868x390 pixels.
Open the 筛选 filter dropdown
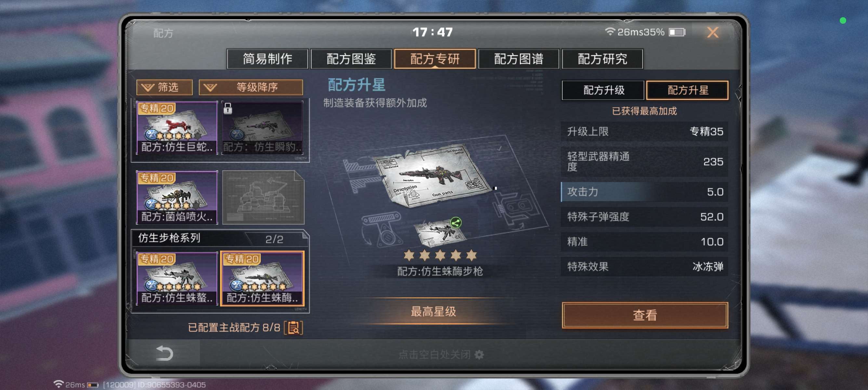[x=164, y=87]
